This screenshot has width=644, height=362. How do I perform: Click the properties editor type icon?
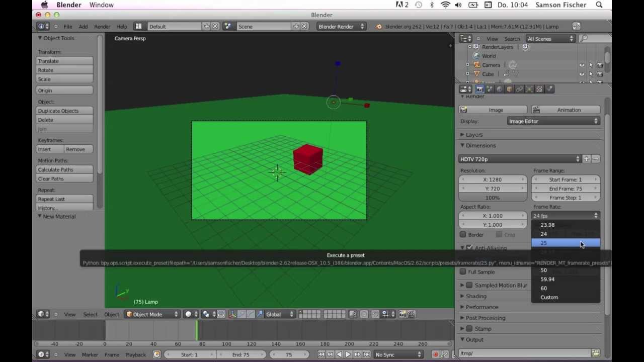click(x=465, y=89)
